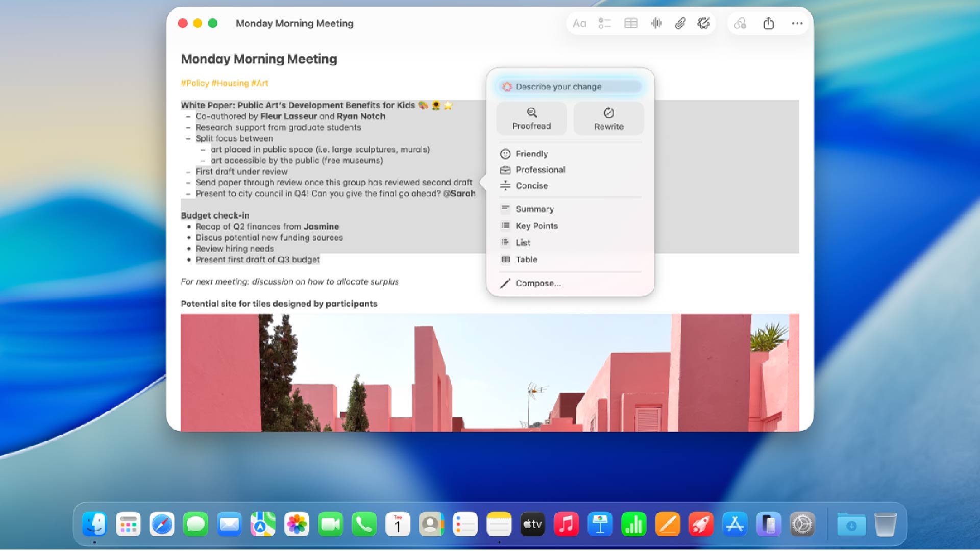Click the Describe your change input field
Screen dimensions: 980x551
tap(568, 86)
